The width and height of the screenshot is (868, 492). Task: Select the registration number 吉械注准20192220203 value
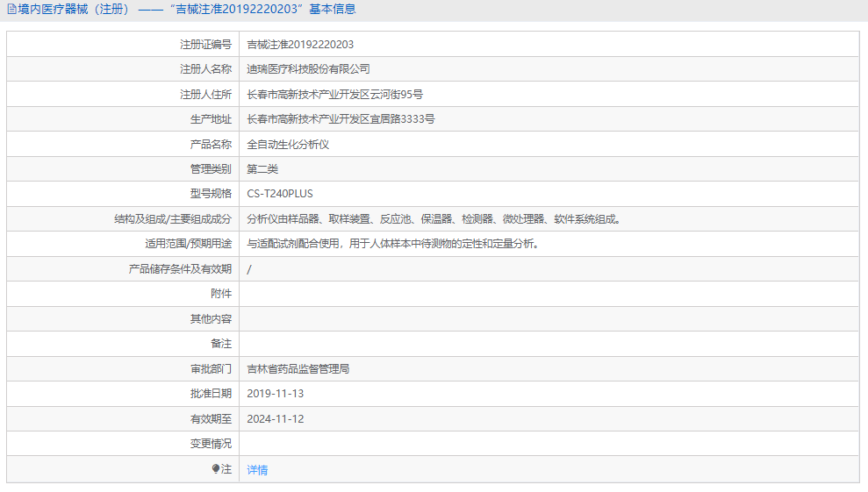pos(300,44)
